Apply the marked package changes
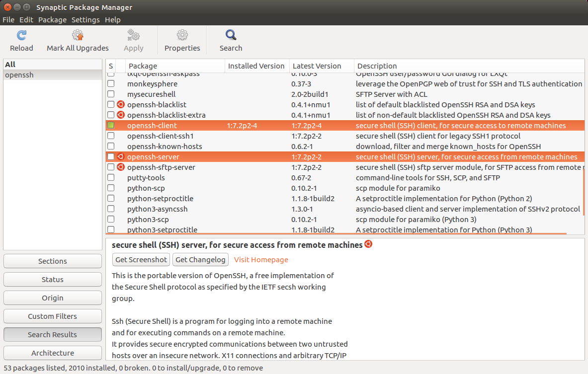The height and width of the screenshot is (374, 588). 133,40
